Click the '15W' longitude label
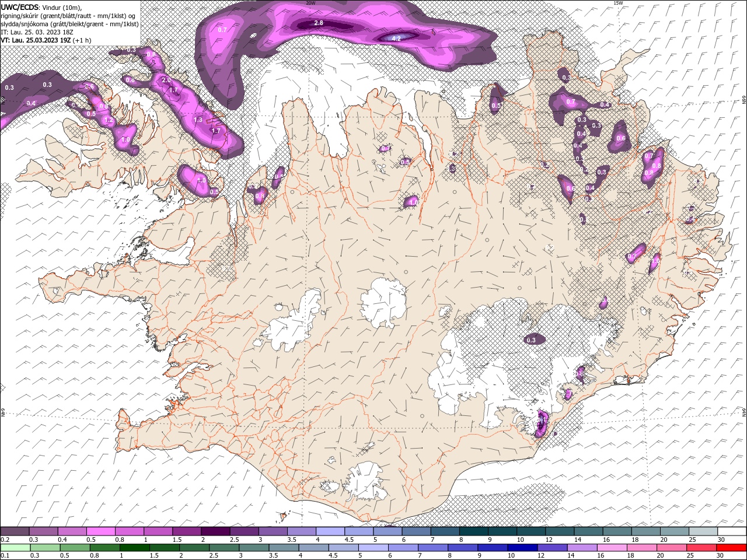The width and height of the screenshot is (747, 560). click(618, 3)
